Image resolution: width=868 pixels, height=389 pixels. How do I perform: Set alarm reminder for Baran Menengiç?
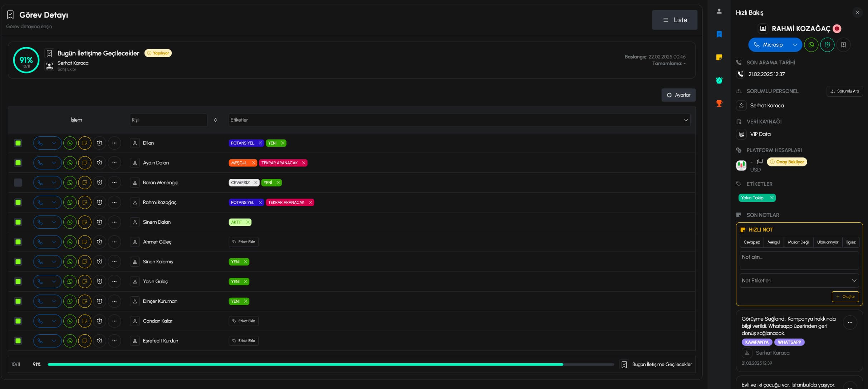[100, 183]
